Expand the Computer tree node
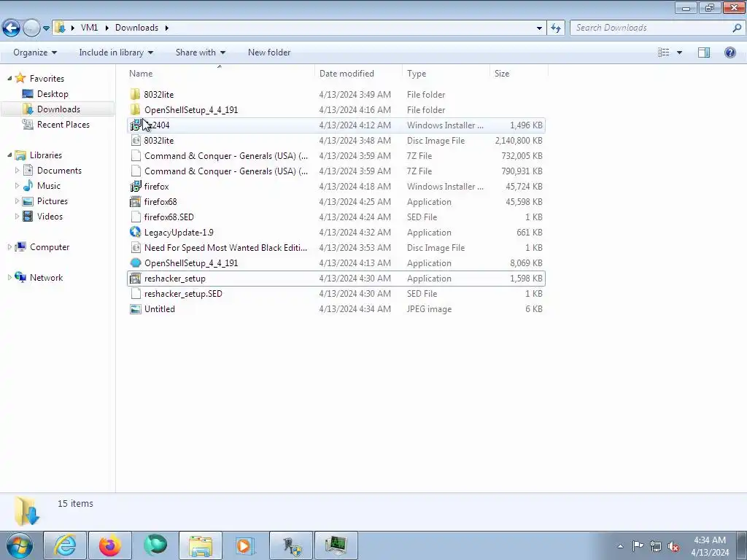This screenshot has height=560, width=747. tap(9, 247)
